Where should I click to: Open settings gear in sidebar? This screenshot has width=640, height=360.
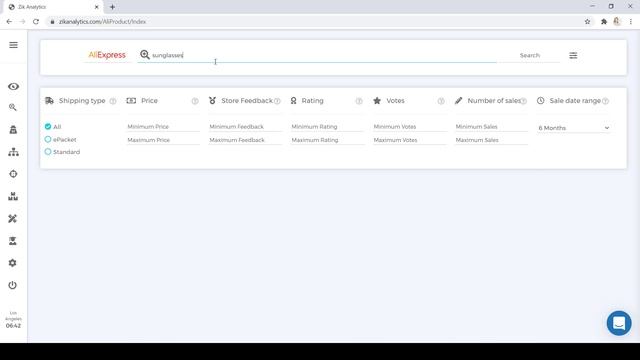click(x=13, y=263)
